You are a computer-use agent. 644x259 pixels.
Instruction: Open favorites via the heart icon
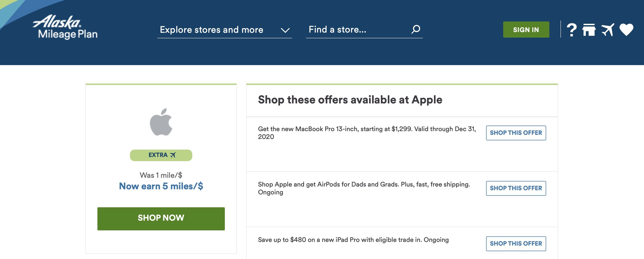626,30
